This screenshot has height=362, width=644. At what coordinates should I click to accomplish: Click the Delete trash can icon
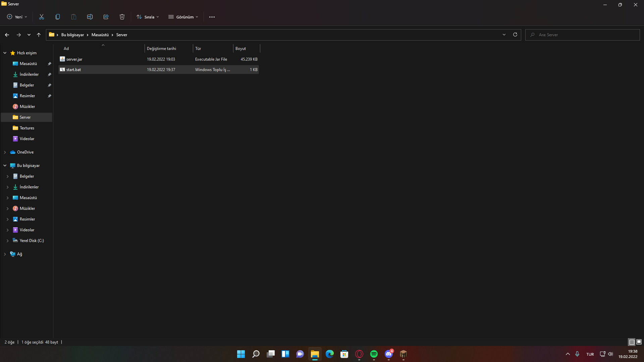[122, 17]
